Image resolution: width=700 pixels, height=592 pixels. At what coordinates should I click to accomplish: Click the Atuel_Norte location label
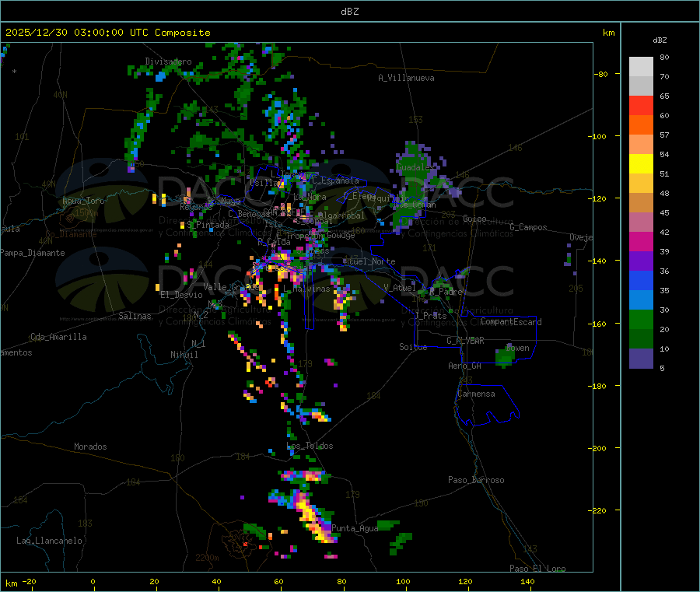point(369,261)
